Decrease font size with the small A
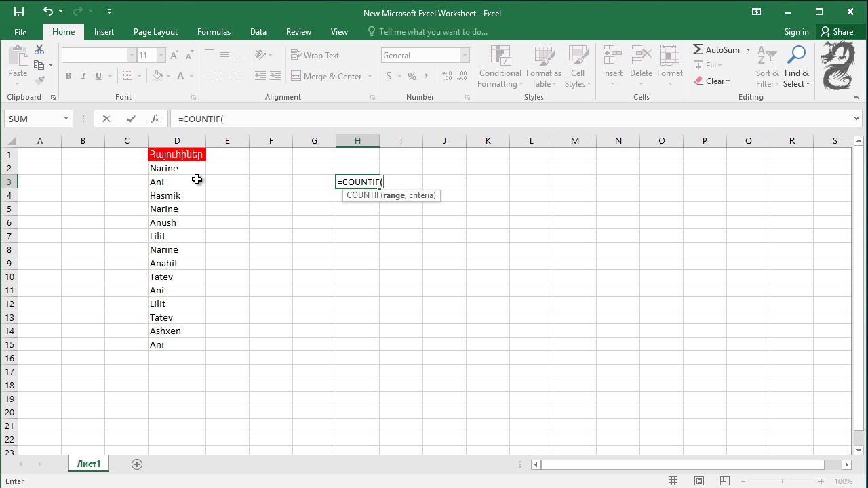 click(189, 56)
